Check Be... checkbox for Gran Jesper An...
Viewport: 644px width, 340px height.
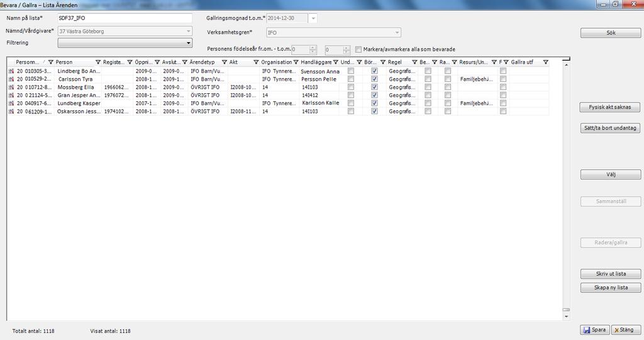428,95
